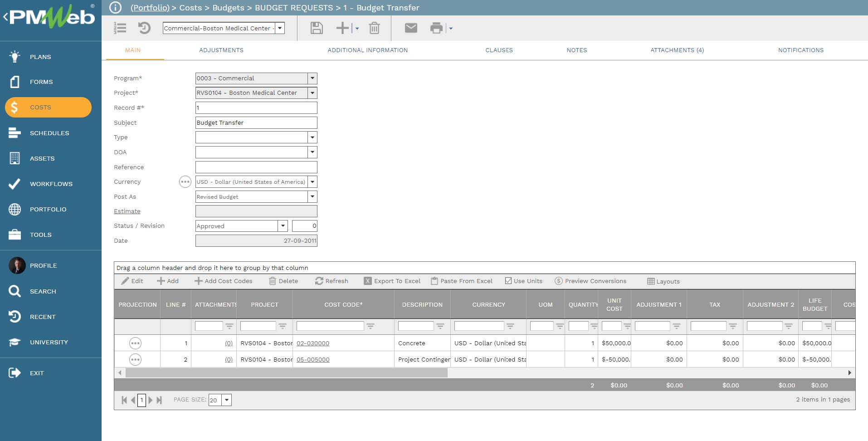Expand the Currency dropdown arrow
This screenshot has height=441, width=868.
click(x=312, y=182)
